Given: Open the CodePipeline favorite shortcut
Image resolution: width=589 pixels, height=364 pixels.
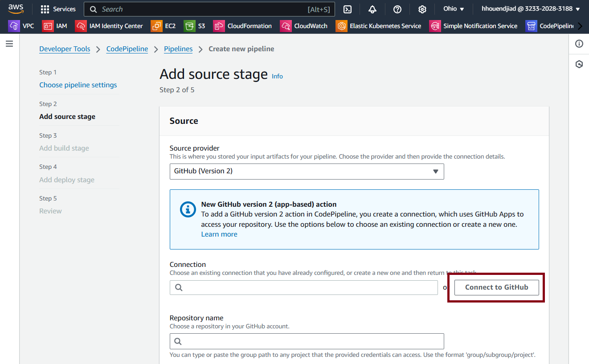Looking at the screenshot, I should [x=550, y=26].
